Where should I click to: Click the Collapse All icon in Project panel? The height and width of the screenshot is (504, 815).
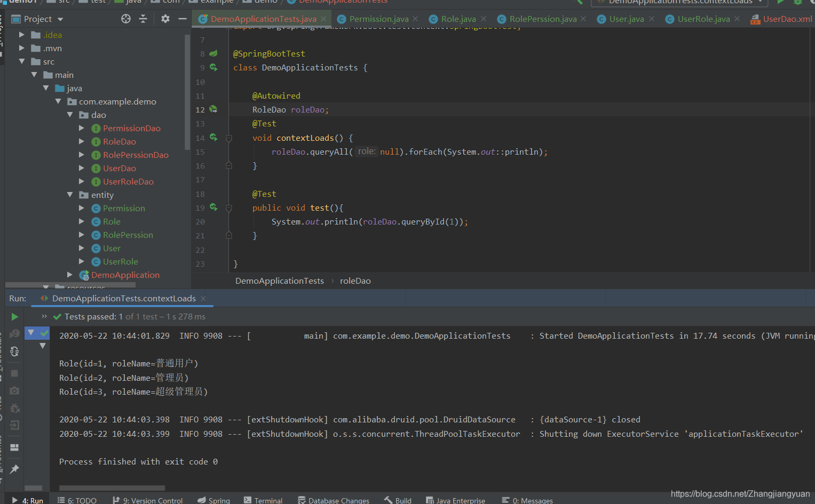pyautogui.click(x=143, y=19)
